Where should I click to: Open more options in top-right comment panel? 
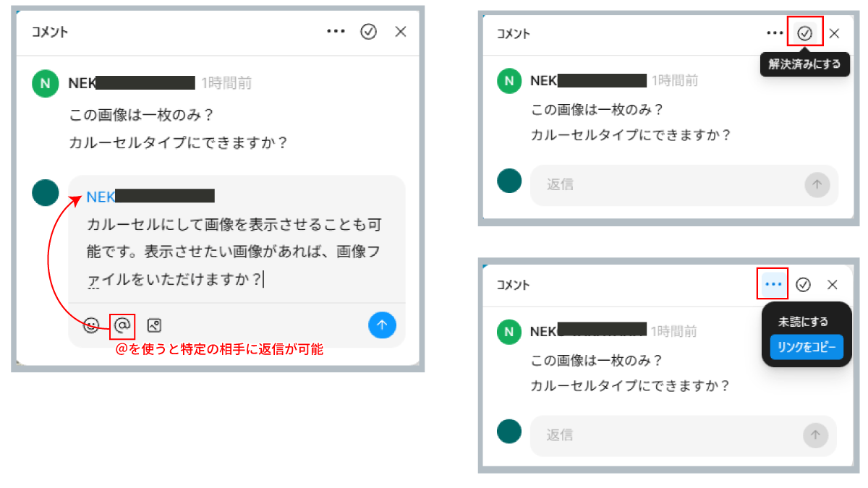point(775,33)
